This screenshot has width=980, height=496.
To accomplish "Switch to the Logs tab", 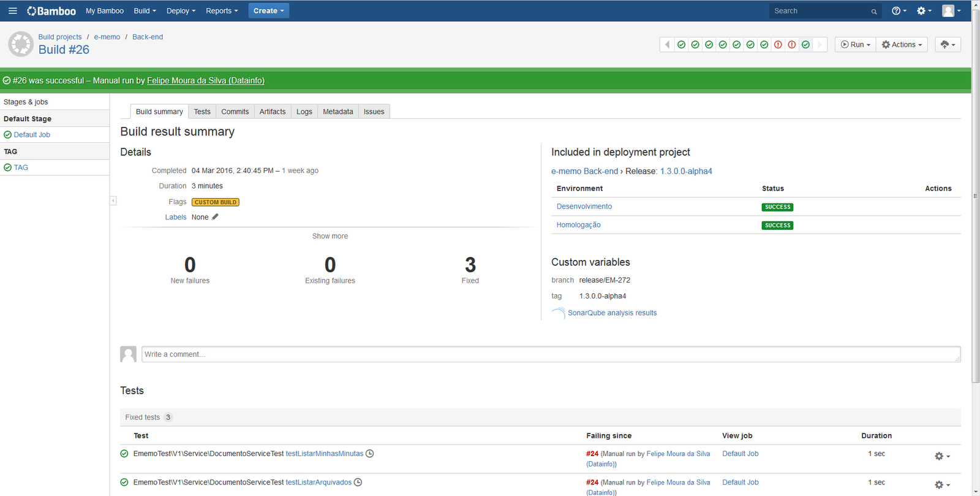I will (304, 112).
